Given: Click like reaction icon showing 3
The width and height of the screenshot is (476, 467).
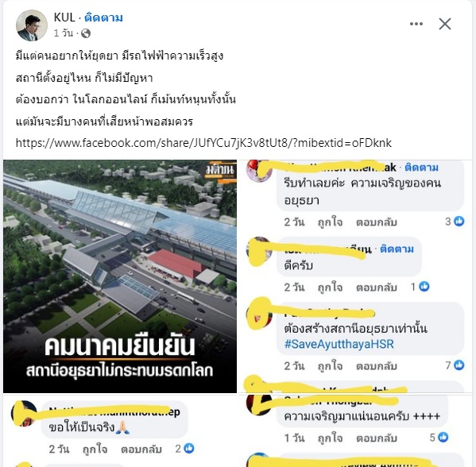Looking at the screenshot, I should pos(459,222).
